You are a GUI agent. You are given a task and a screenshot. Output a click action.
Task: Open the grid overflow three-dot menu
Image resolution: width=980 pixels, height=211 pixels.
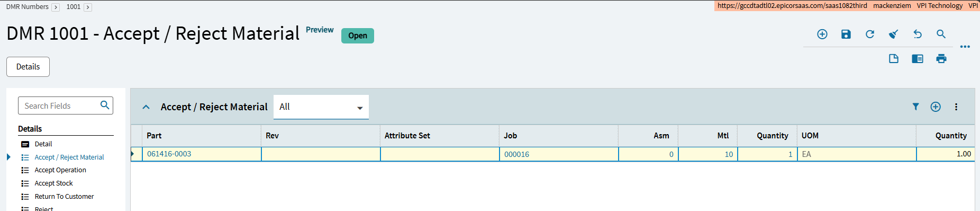coord(956,107)
